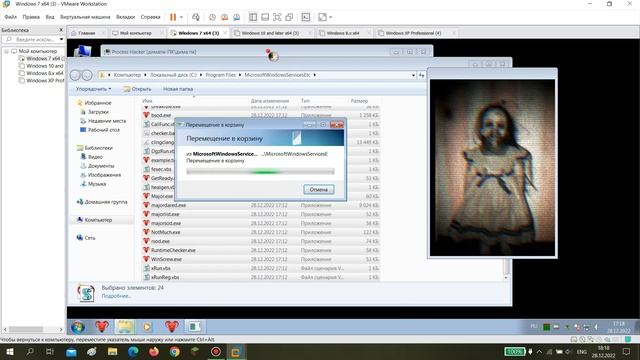Image resolution: width=640 pixels, height=360 pixels.
Task: Open the library search dropdown arrow
Action: point(61,40)
